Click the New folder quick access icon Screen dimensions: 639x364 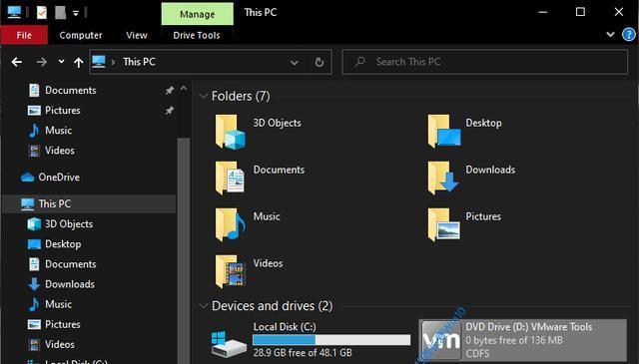60,13
